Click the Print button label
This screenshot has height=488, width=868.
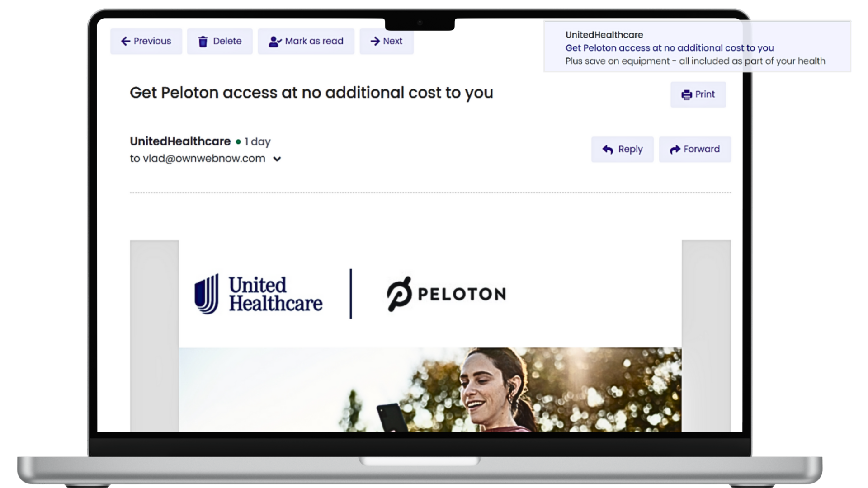(x=705, y=94)
